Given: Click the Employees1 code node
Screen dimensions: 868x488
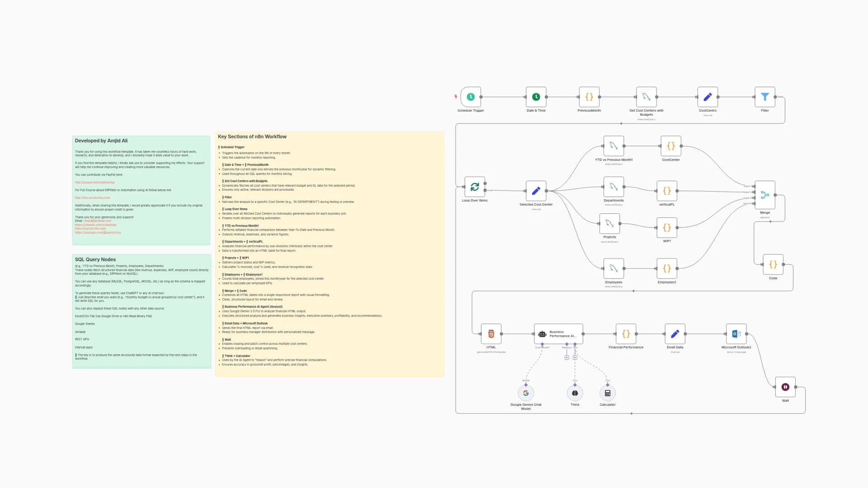Looking at the screenshot, I should (667, 269).
